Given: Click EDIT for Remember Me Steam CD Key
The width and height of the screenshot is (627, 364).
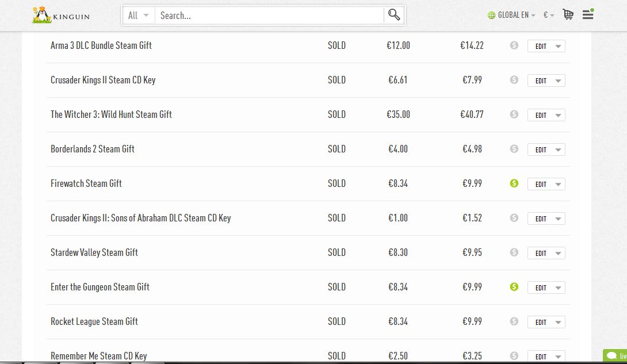Looking at the screenshot, I should coord(541,357).
